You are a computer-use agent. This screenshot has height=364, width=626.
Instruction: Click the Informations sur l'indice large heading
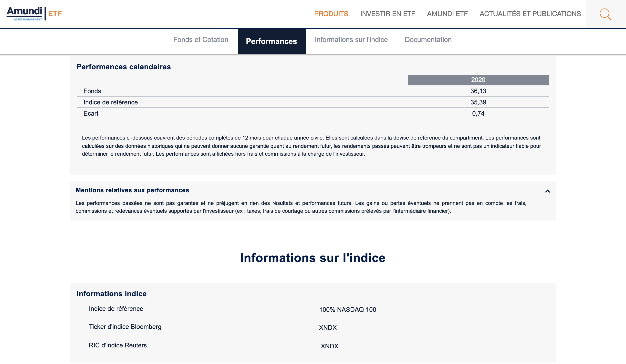[x=313, y=258]
